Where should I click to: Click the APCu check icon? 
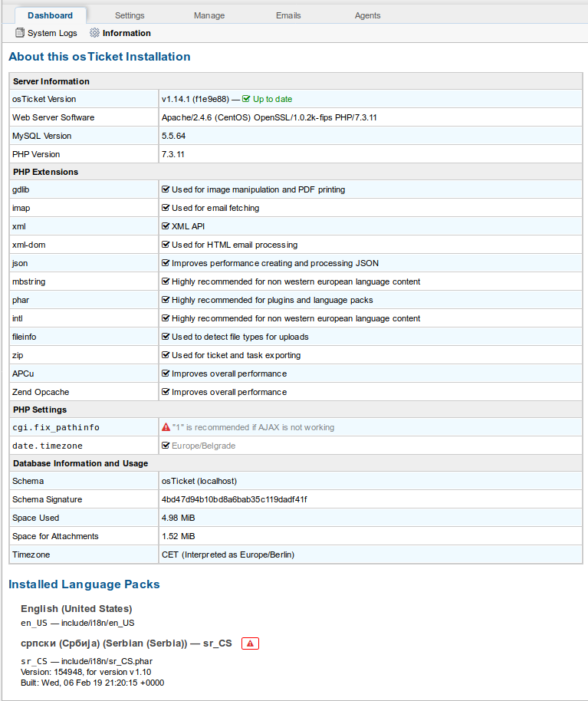coord(166,374)
